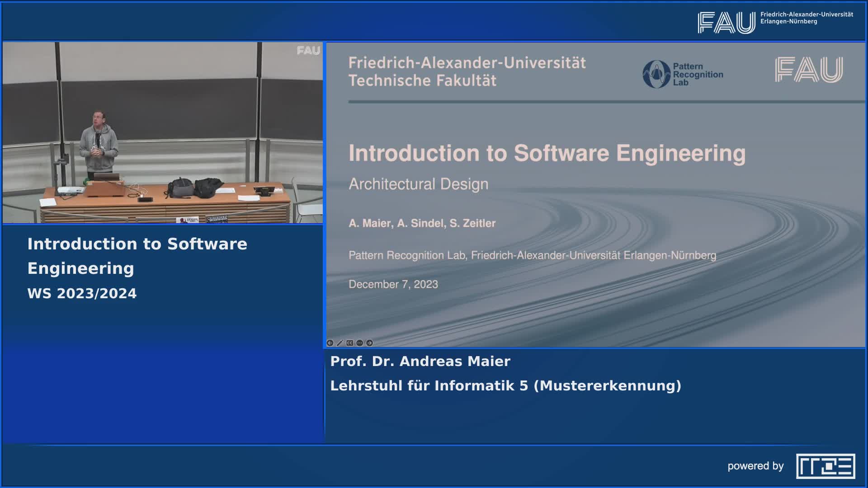Click the FAU logo on the slide
The width and height of the screenshot is (868, 488).
click(x=808, y=70)
